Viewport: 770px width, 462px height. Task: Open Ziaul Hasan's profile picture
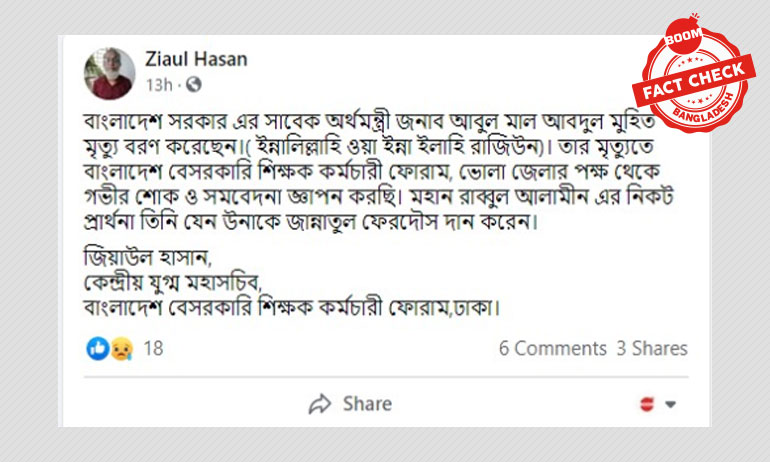110,74
